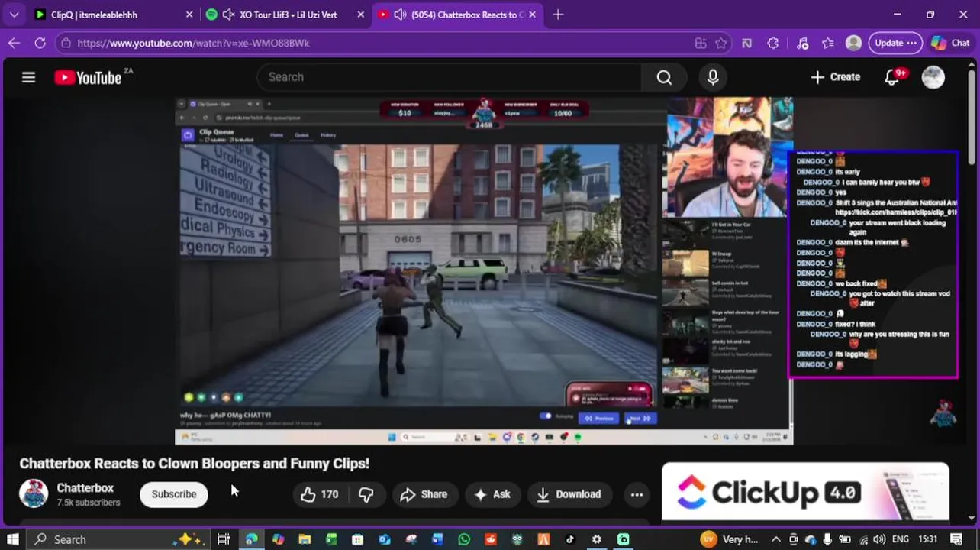Open browser favorites list icon
Image resolution: width=980 pixels, height=550 pixels.
pyautogui.click(x=828, y=43)
